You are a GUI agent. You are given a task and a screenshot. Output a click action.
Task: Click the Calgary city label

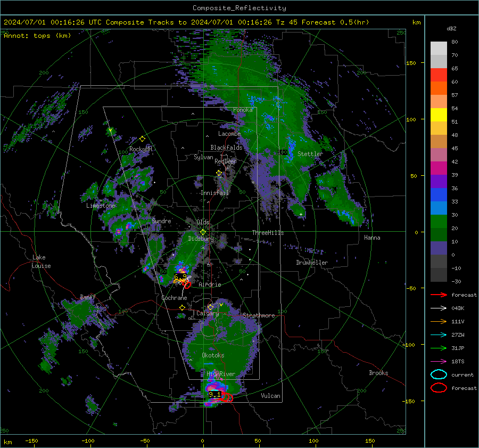tap(208, 313)
